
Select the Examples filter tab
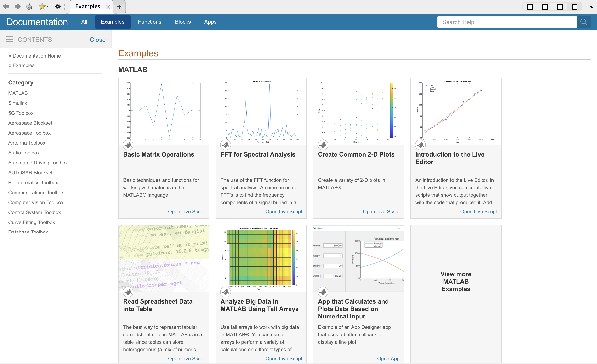[x=112, y=22]
